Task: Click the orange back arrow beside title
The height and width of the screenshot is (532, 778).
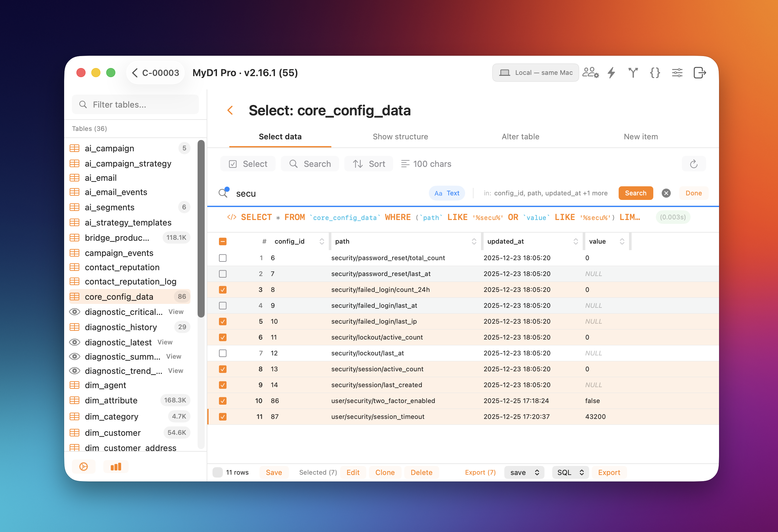Action: [x=230, y=110]
